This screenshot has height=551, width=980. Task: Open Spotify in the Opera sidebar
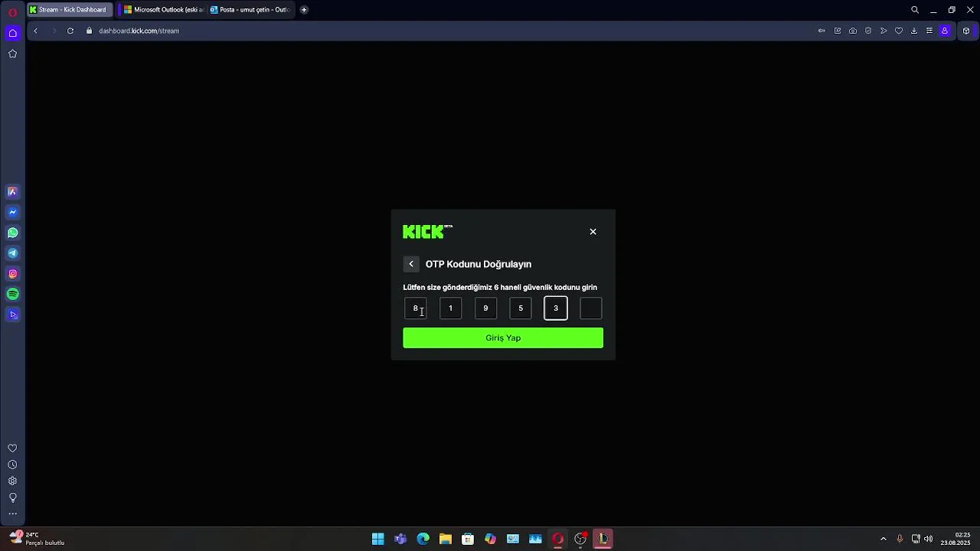pyautogui.click(x=12, y=294)
